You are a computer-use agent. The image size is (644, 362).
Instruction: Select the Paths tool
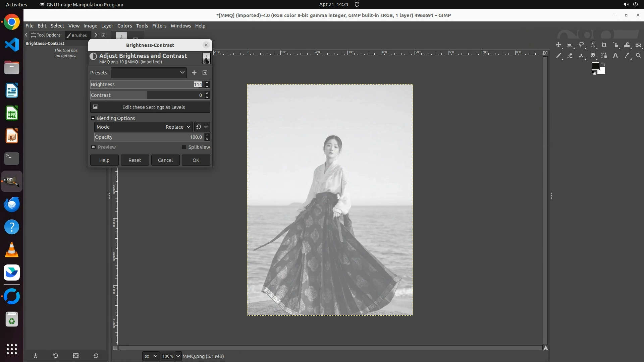coord(604,56)
